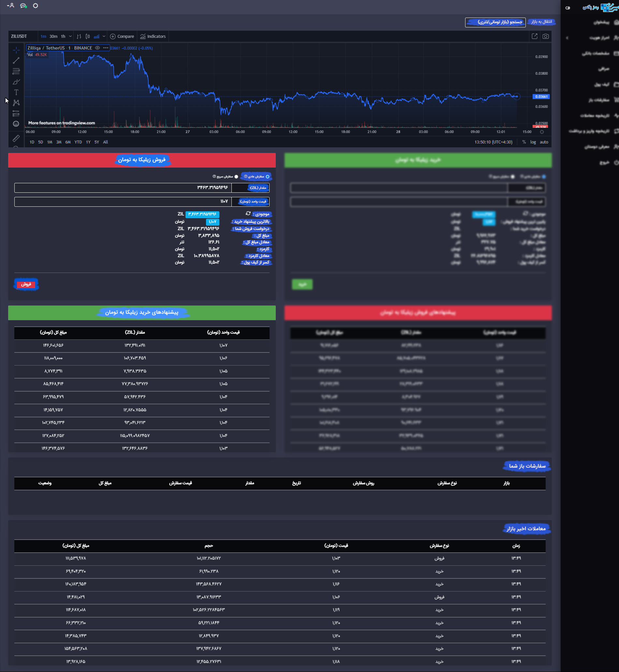
Task: Select the ruler measure tool
Action: click(x=16, y=138)
